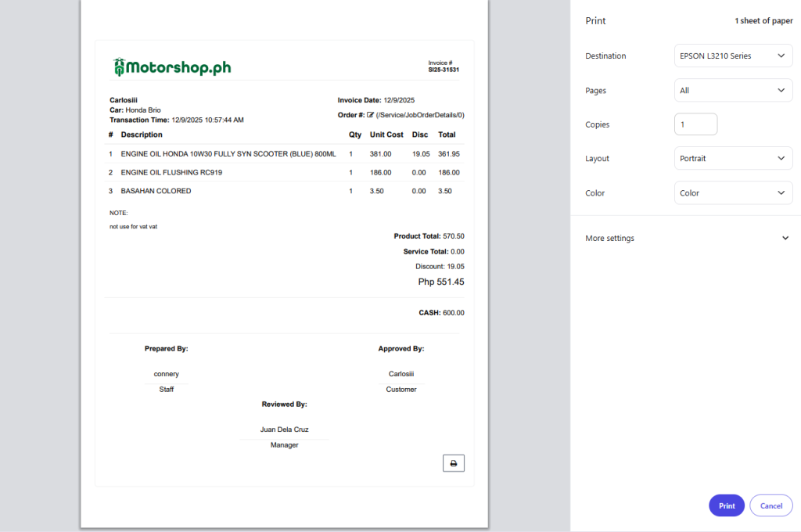Image resolution: width=801 pixels, height=532 pixels.
Task: Click the Juan Dela Cruz reviewer name
Action: pyautogui.click(x=284, y=430)
